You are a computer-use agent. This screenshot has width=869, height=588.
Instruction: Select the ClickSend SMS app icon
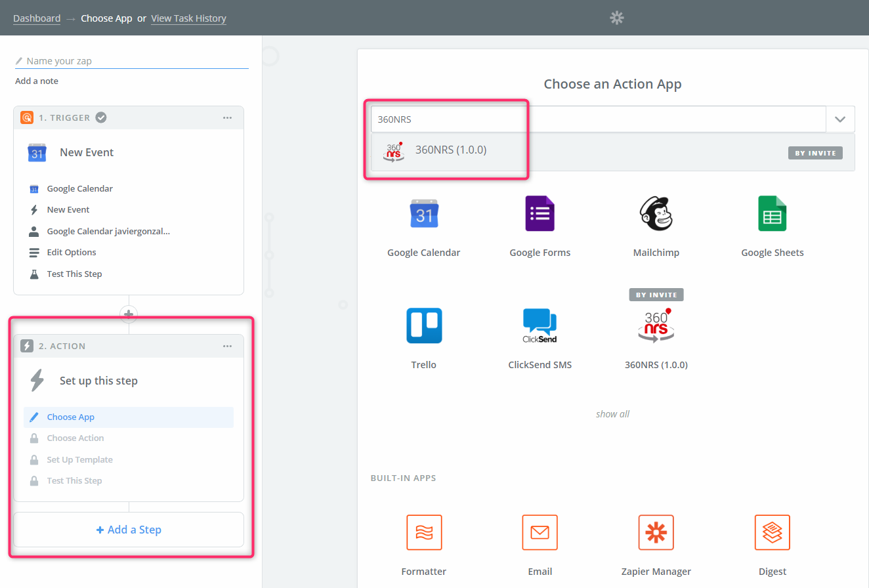pyautogui.click(x=540, y=325)
